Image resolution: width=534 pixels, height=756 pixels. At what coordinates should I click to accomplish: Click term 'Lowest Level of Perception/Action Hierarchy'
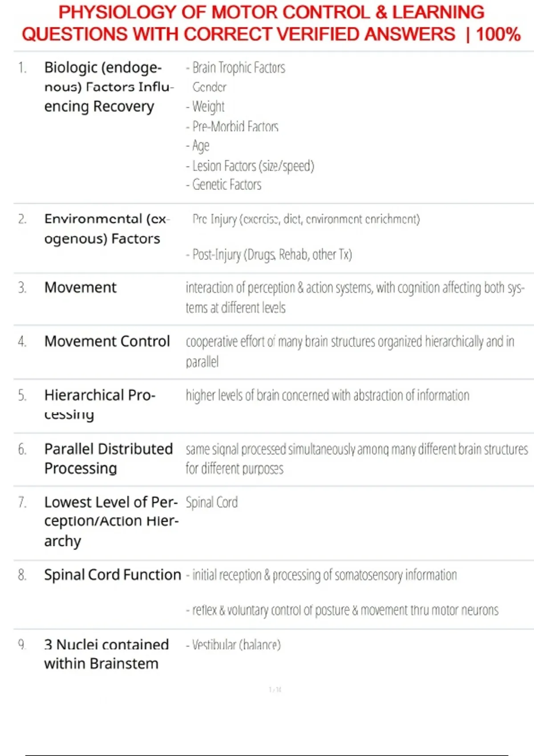coord(111,521)
